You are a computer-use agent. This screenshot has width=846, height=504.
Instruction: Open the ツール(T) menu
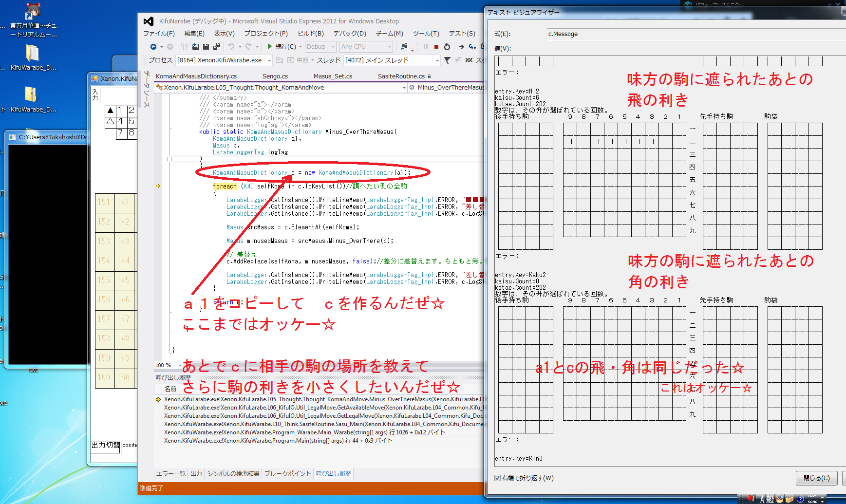pos(426,34)
